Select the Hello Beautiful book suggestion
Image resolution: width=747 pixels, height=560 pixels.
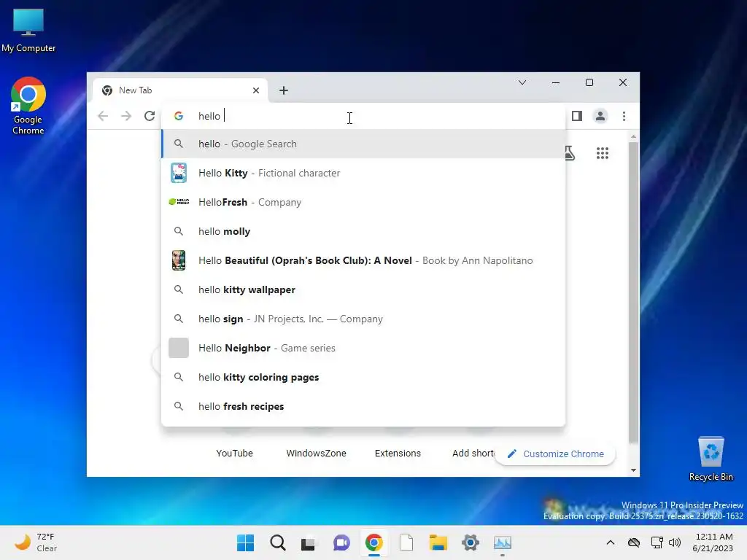[363, 260]
